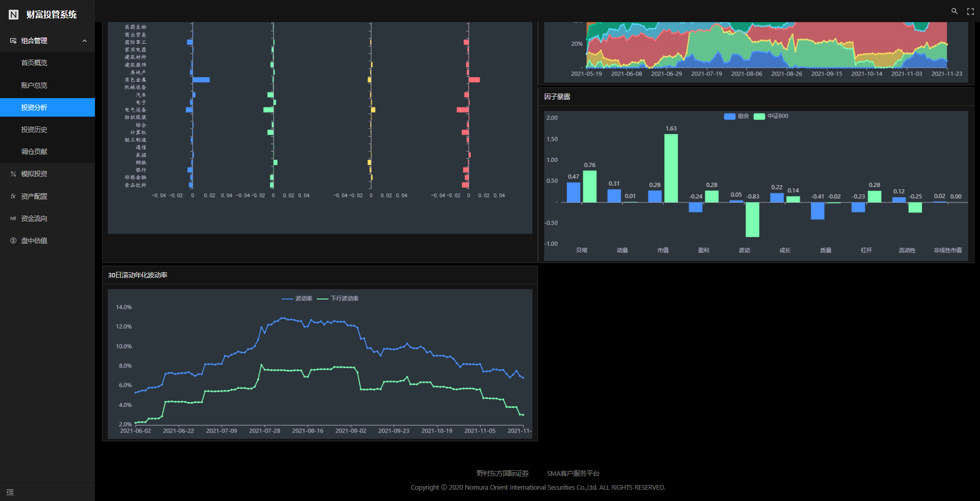Screen dimensions: 980x501
Task: Click the 组合管理 menu icon
Action: 13,41
